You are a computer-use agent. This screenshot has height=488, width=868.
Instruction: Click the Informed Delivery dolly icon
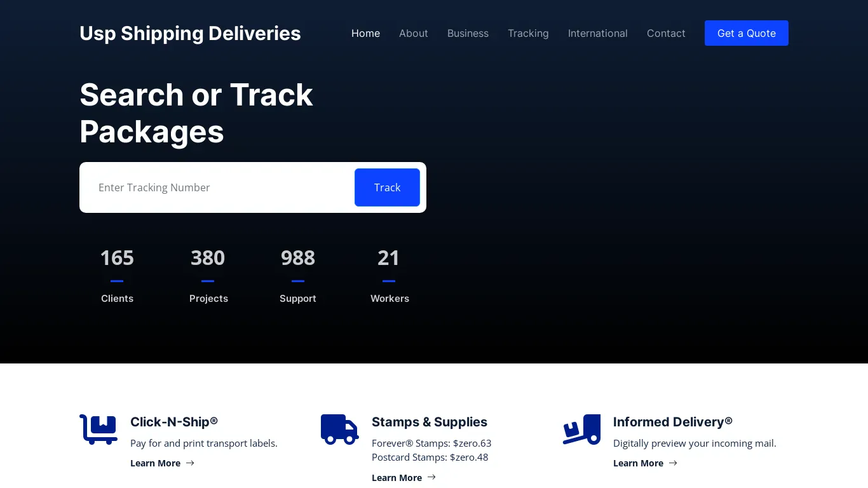[x=581, y=430]
